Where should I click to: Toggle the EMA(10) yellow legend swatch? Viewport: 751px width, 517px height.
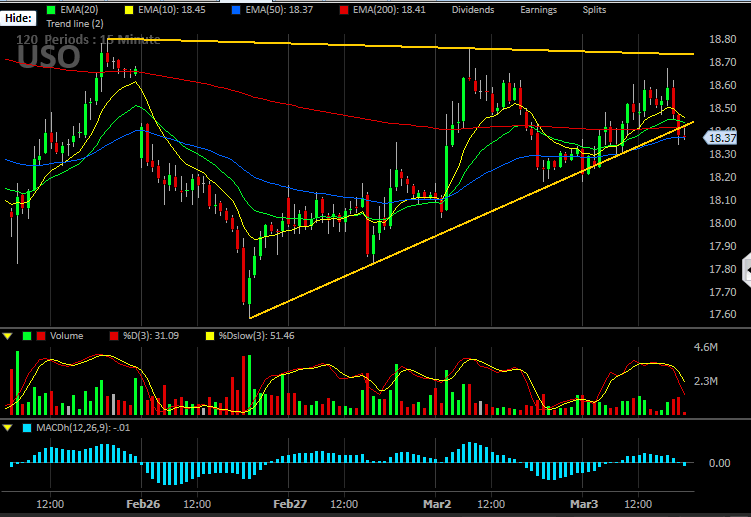coord(129,10)
